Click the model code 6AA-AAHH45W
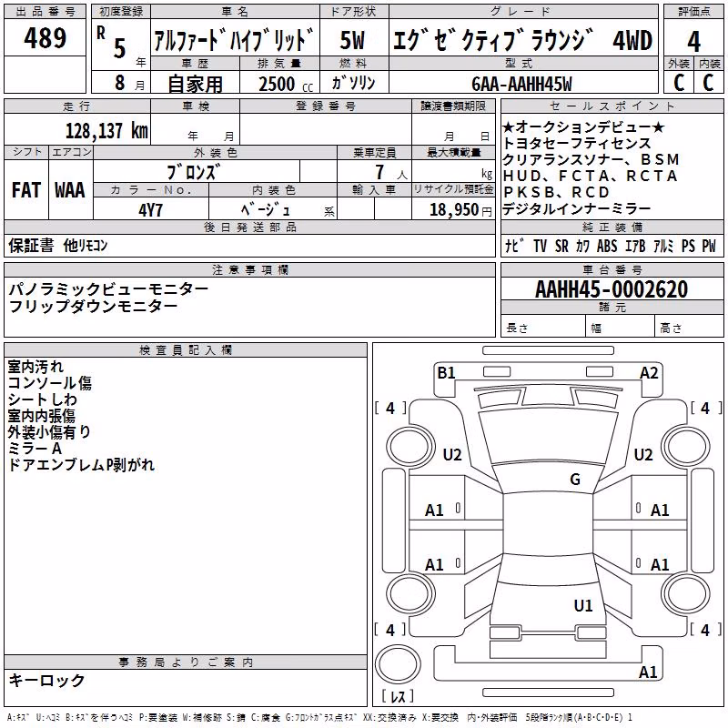 coord(521,84)
